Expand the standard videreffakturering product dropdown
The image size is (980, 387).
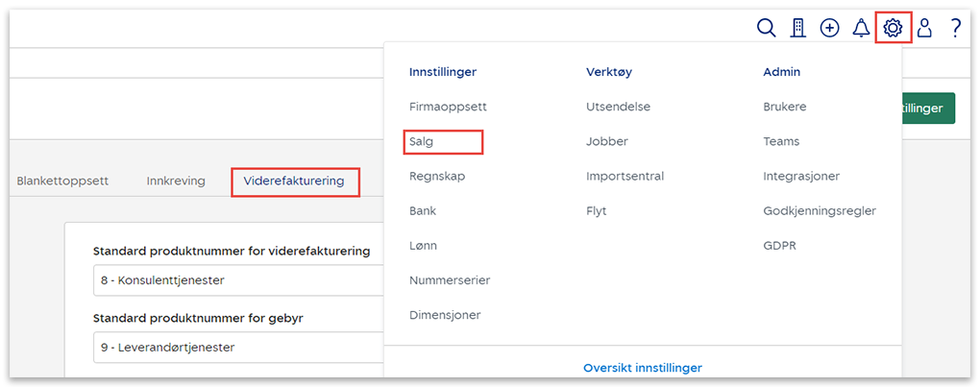[237, 281]
